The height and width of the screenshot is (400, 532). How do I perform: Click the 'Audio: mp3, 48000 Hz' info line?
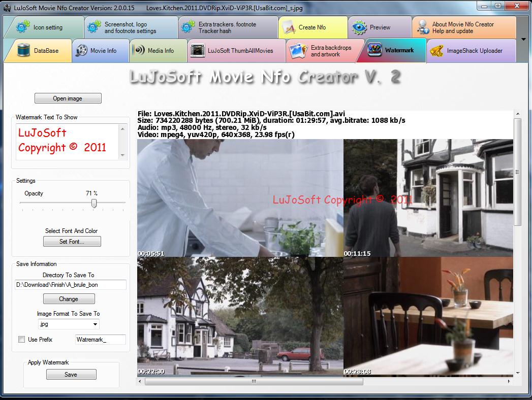(x=202, y=127)
